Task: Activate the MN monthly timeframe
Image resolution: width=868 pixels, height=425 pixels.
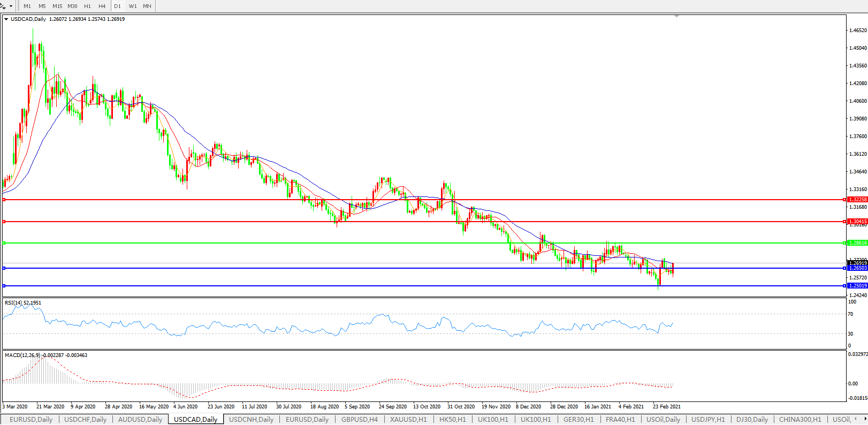Action: [147, 6]
